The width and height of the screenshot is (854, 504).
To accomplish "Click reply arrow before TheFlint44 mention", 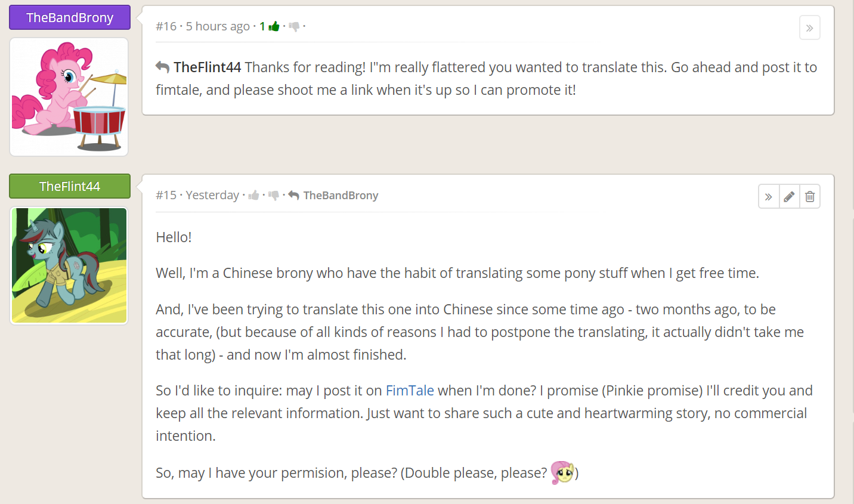I will pyautogui.click(x=162, y=67).
